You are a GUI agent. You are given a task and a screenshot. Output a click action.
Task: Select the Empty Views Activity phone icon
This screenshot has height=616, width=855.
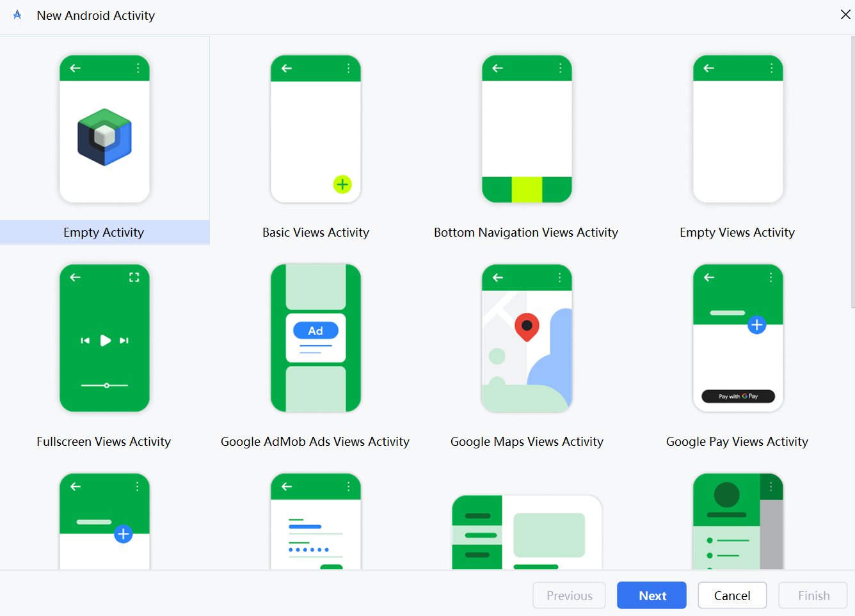pyautogui.click(x=738, y=129)
